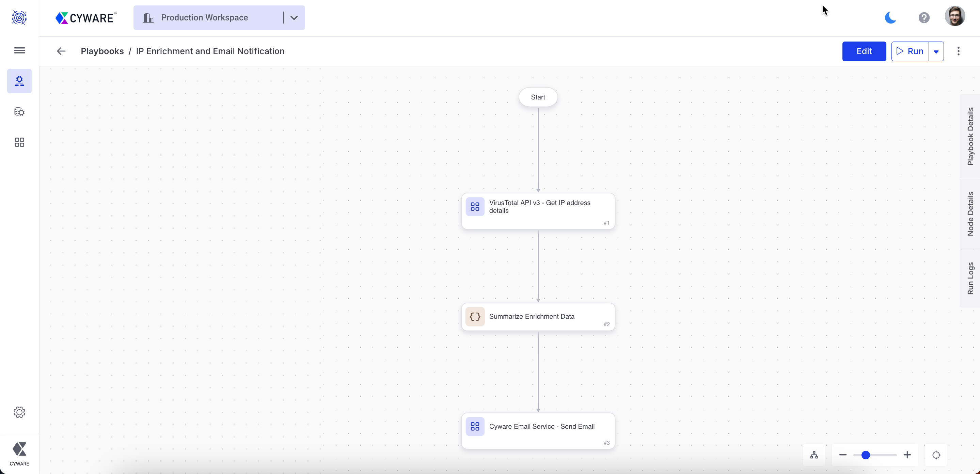This screenshot has width=980, height=474.
Task: Click the auto-arrange layout icon
Action: [814, 455]
